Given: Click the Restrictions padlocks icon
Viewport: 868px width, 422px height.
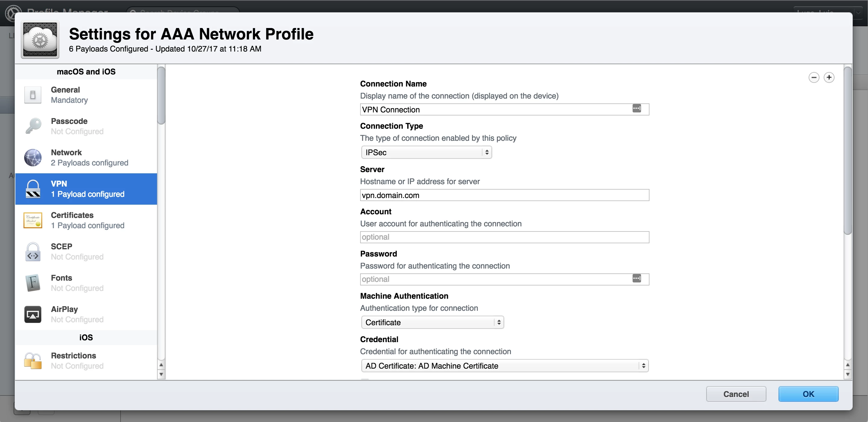Looking at the screenshot, I should pyautogui.click(x=33, y=361).
